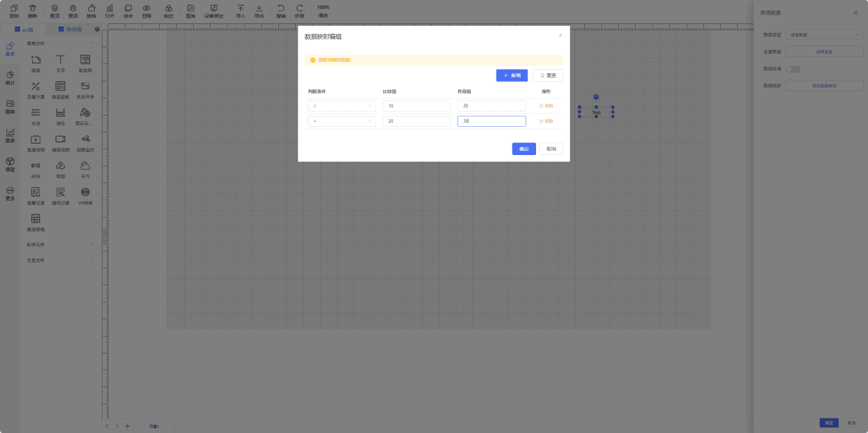This screenshot has height=433, width=868.
Task: Pick the 液位 liquid level component
Action: [60, 116]
